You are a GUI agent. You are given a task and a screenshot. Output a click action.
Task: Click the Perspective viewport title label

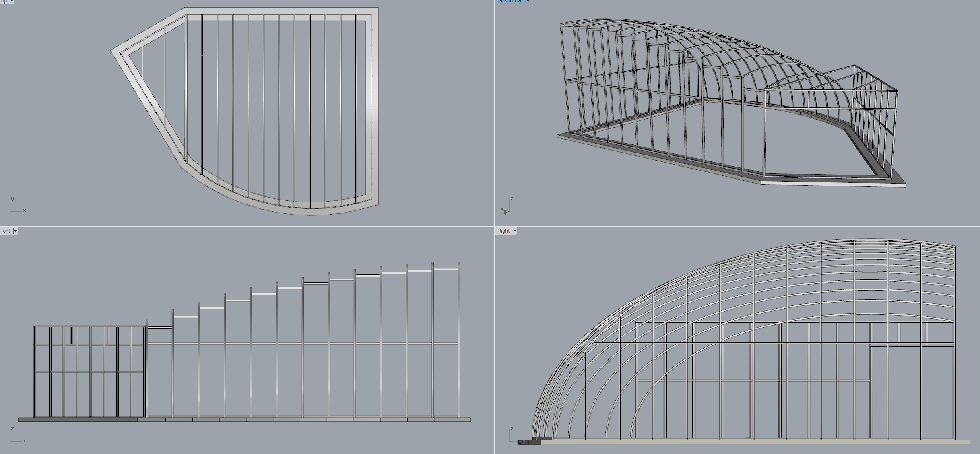pos(510,2)
